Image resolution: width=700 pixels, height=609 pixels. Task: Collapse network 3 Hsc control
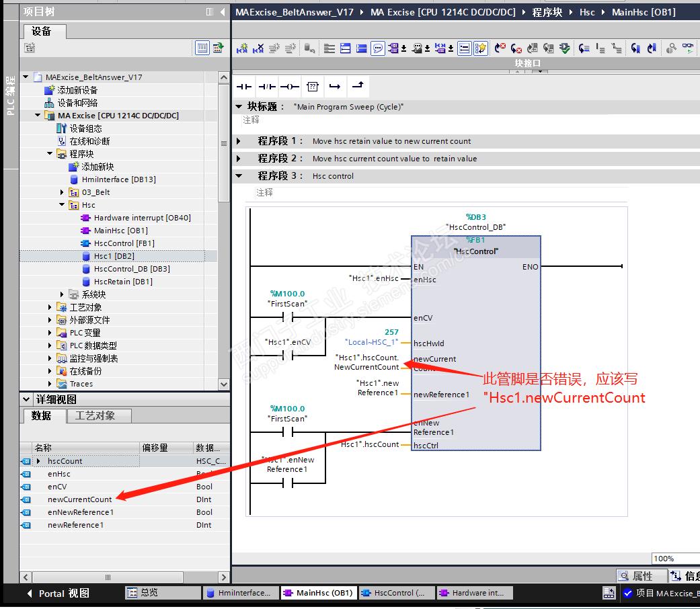(239, 176)
